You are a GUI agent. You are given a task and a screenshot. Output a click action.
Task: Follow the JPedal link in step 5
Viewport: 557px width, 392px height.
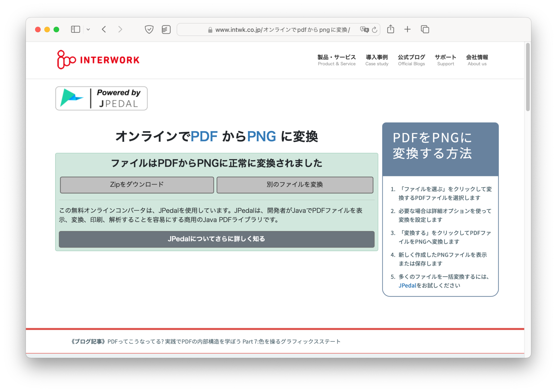(407, 286)
